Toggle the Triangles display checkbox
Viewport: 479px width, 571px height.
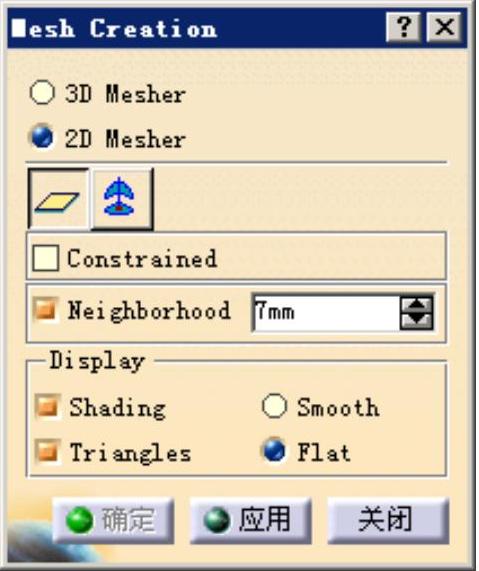point(48,452)
